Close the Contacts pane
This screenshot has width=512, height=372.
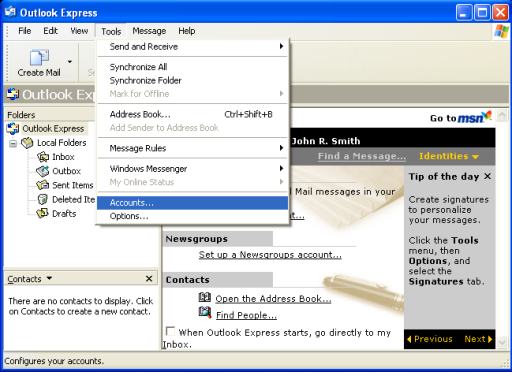point(149,279)
